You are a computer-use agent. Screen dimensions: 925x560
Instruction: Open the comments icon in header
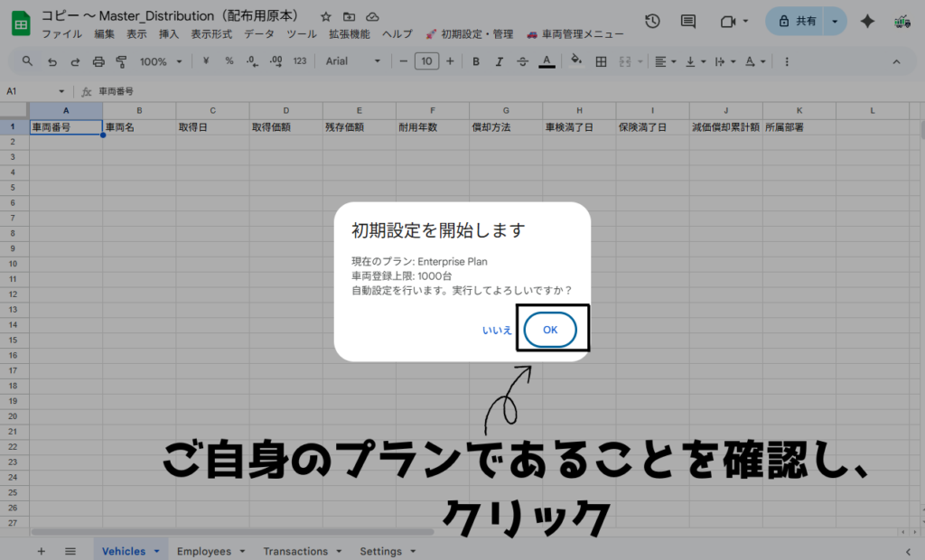[x=688, y=22]
